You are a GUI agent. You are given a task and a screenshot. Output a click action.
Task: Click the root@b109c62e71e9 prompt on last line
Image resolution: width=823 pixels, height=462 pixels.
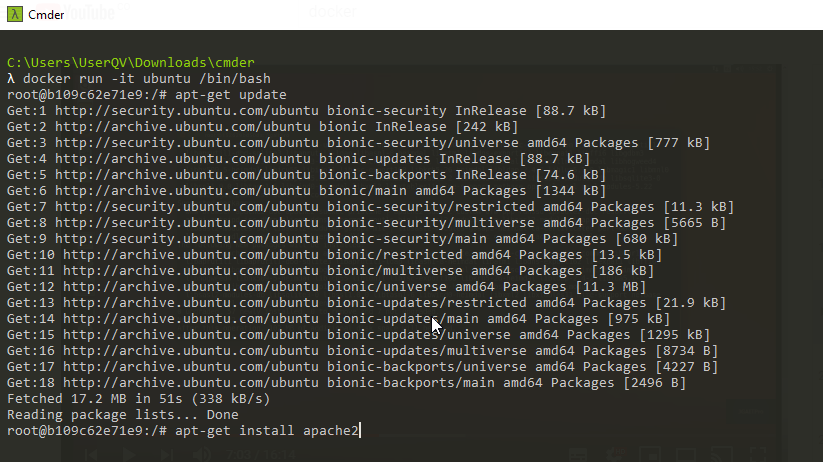pos(80,431)
